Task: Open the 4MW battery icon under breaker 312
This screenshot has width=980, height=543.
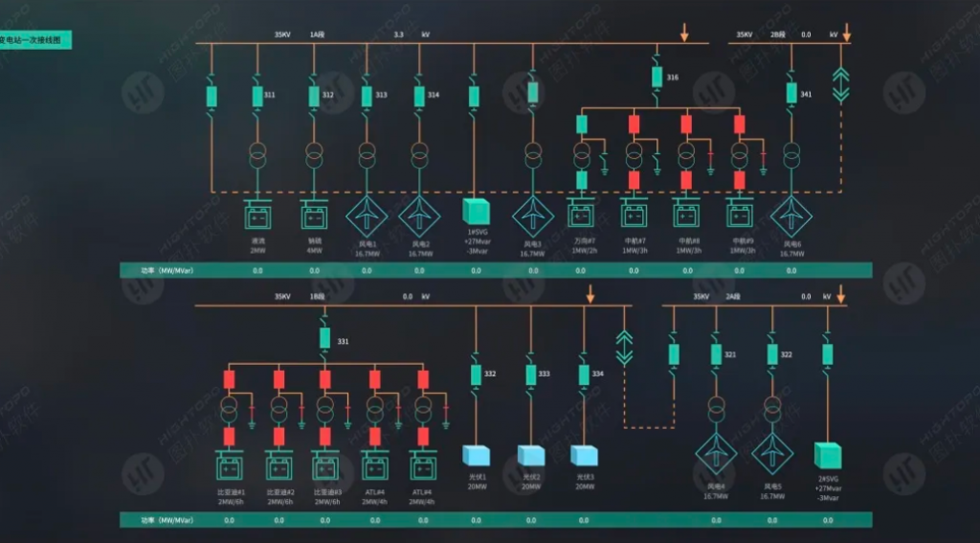Action: pos(314,215)
